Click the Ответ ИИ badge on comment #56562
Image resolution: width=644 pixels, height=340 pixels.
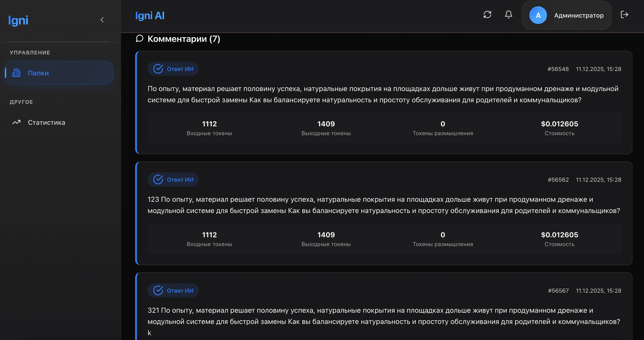173,180
